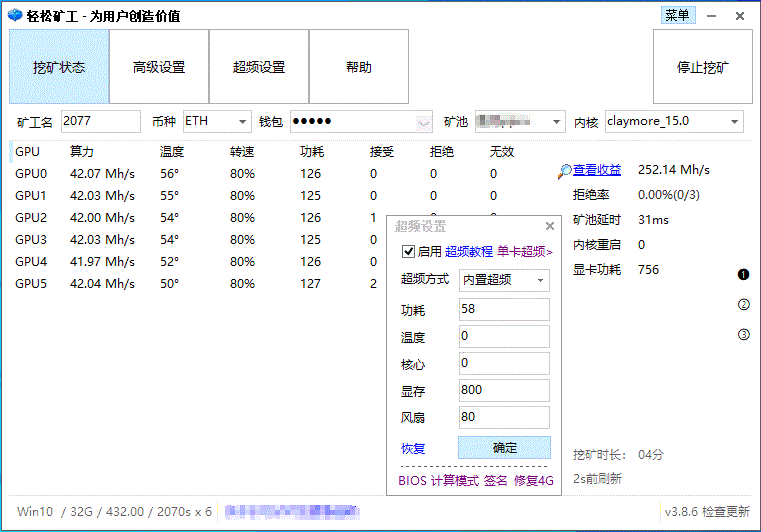Viewport: 761px width, 532px height.
Task: Click the 签名 link
Action: [496, 481]
